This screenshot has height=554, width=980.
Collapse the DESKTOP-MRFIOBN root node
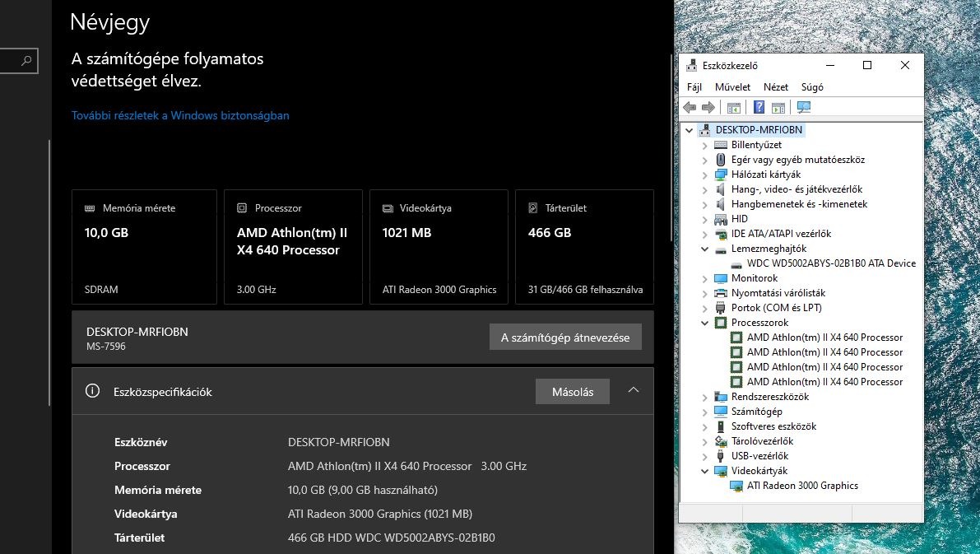click(x=690, y=130)
